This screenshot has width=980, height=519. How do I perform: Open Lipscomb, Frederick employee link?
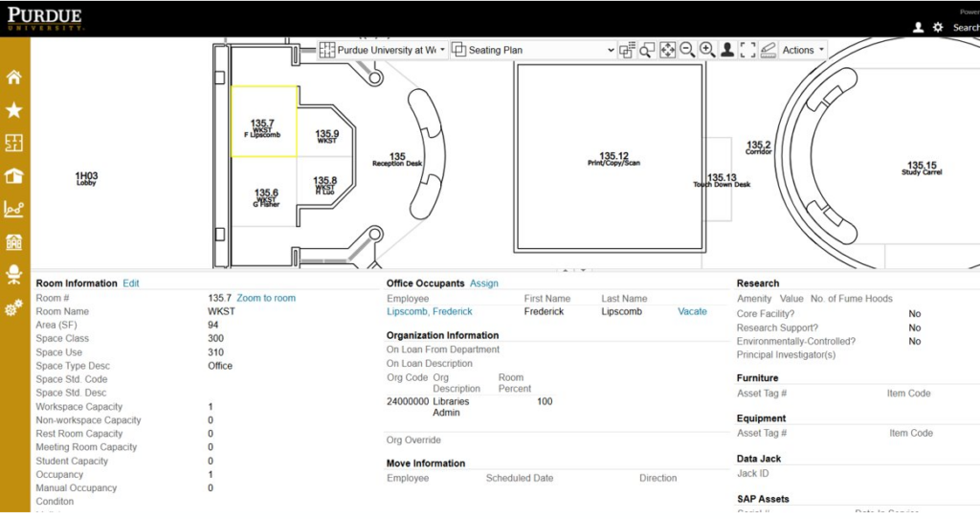[430, 311]
